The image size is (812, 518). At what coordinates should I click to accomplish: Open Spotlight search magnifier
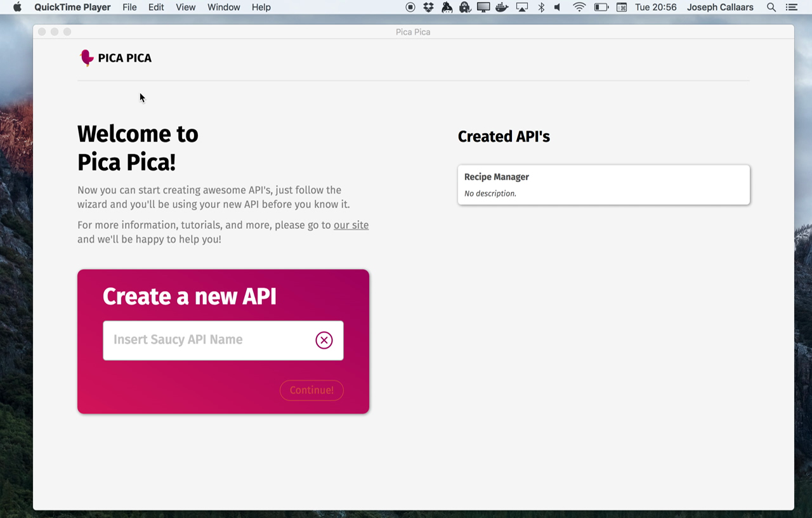click(771, 8)
